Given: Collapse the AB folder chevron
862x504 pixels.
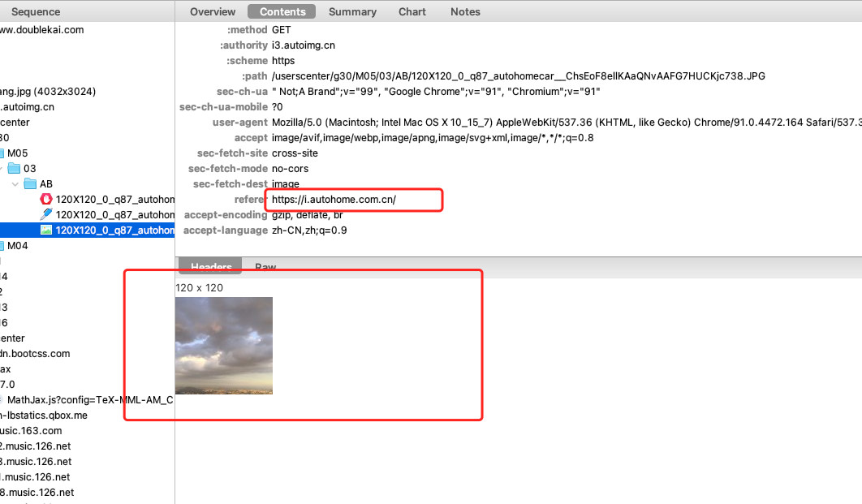Looking at the screenshot, I should (x=15, y=184).
